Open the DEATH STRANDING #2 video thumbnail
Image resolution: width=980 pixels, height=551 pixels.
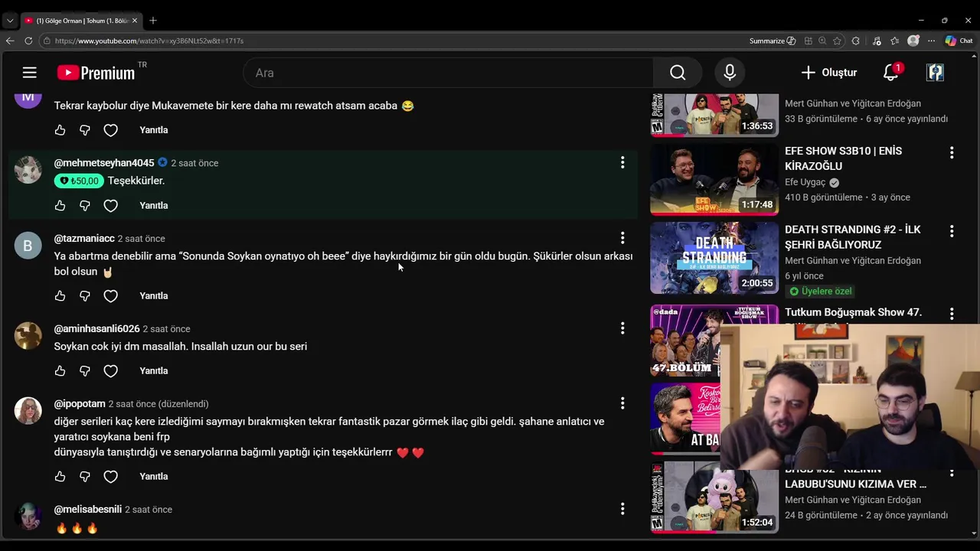(x=714, y=258)
